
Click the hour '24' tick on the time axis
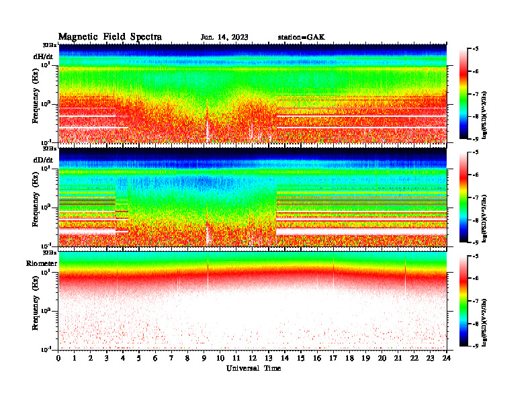pyautogui.click(x=446, y=358)
